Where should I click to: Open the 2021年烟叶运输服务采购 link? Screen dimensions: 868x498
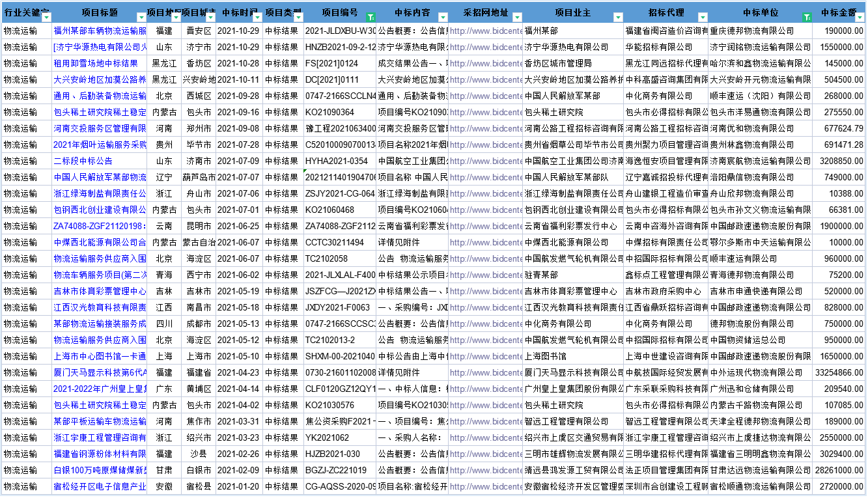(x=100, y=145)
